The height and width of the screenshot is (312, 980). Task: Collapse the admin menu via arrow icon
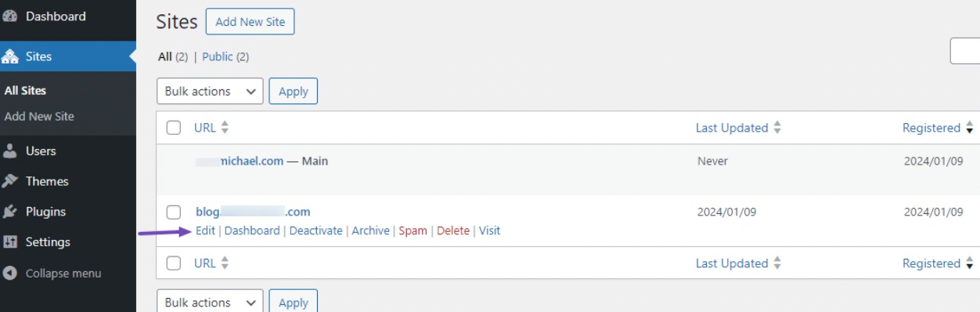pyautogui.click(x=10, y=274)
